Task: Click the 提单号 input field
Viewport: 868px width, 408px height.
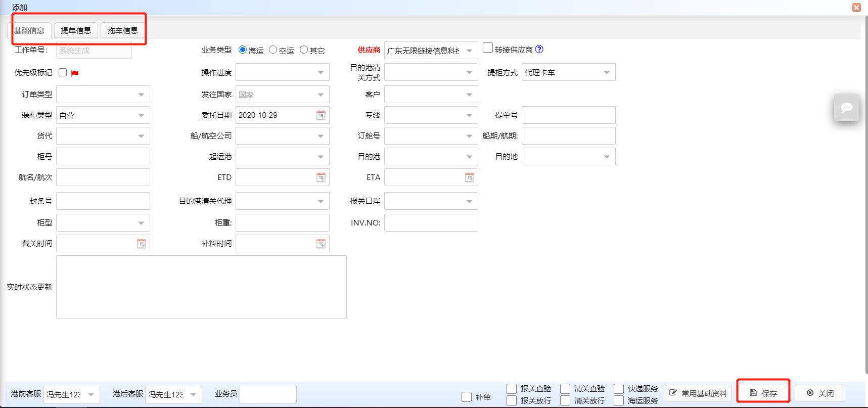Action: [x=569, y=115]
